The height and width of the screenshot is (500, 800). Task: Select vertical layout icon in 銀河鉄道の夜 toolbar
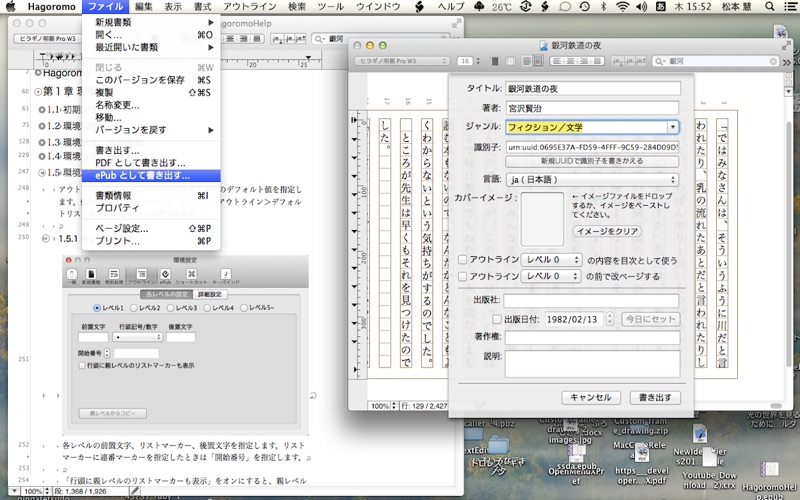click(x=537, y=61)
